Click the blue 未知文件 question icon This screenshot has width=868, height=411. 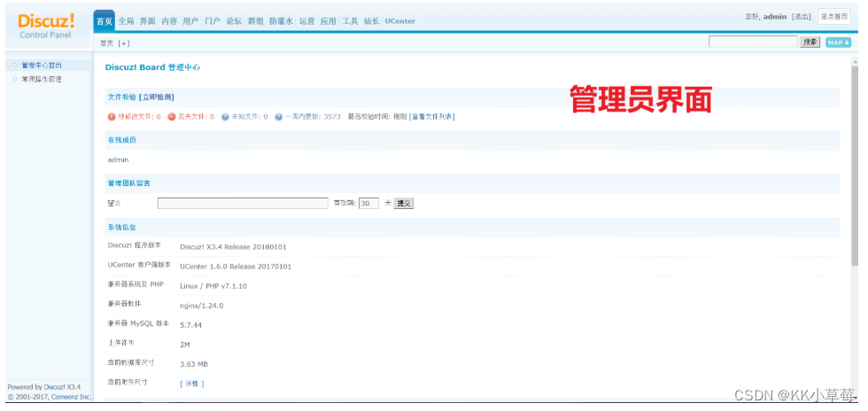tap(225, 117)
